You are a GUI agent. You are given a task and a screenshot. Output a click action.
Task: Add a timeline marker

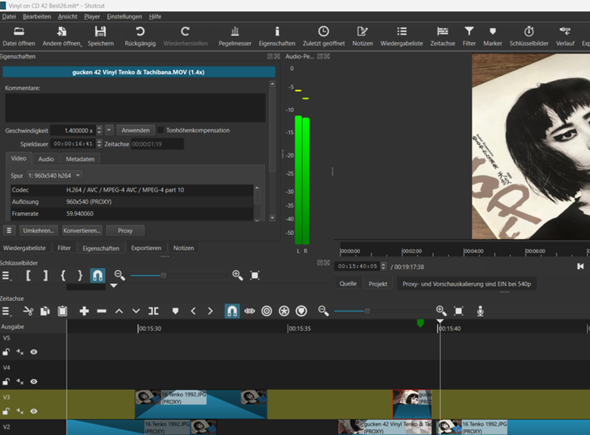point(175,311)
